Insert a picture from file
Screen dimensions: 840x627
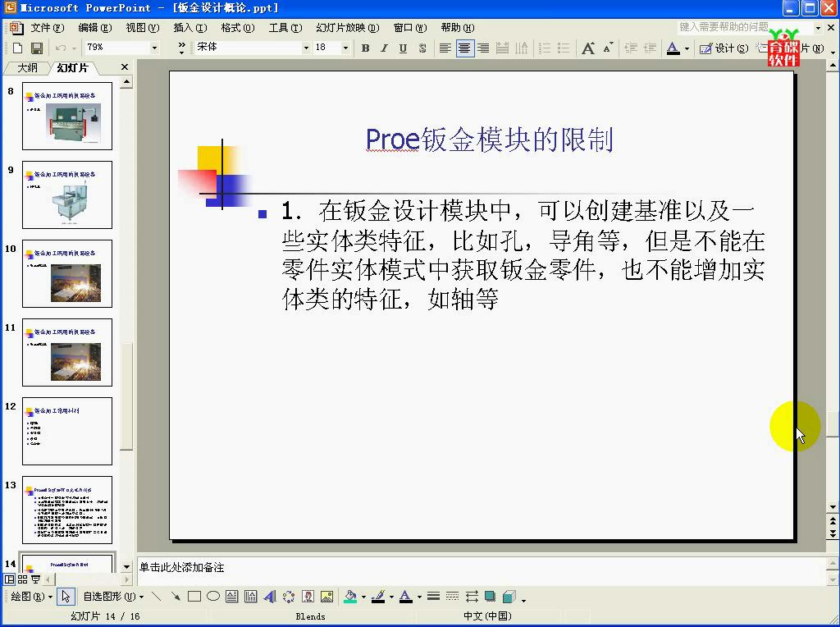(326, 597)
